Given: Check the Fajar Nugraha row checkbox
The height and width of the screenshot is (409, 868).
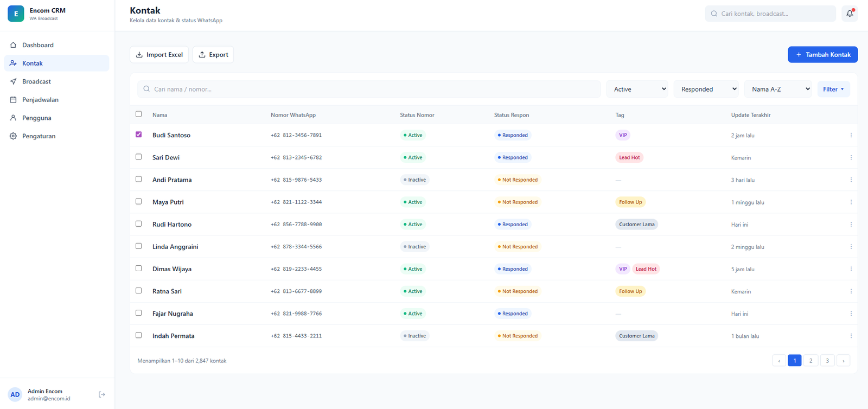Looking at the screenshot, I should click(x=138, y=313).
